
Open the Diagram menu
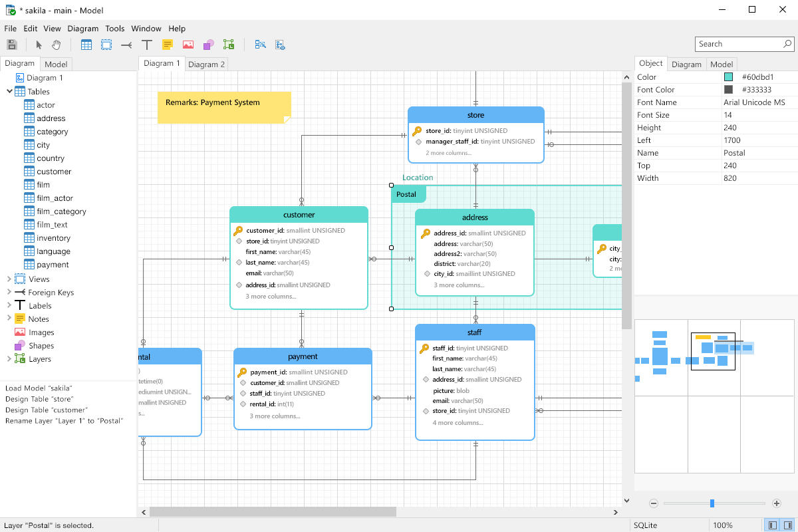82,29
